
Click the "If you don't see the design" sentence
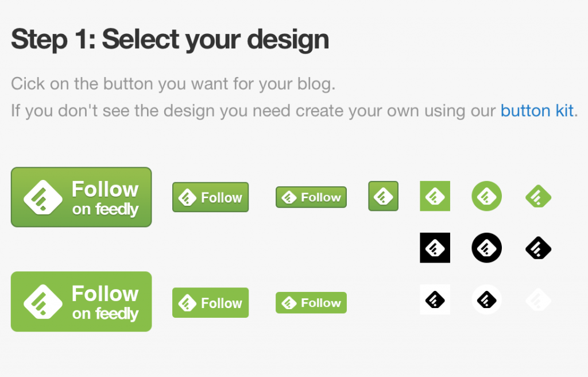[253, 111]
